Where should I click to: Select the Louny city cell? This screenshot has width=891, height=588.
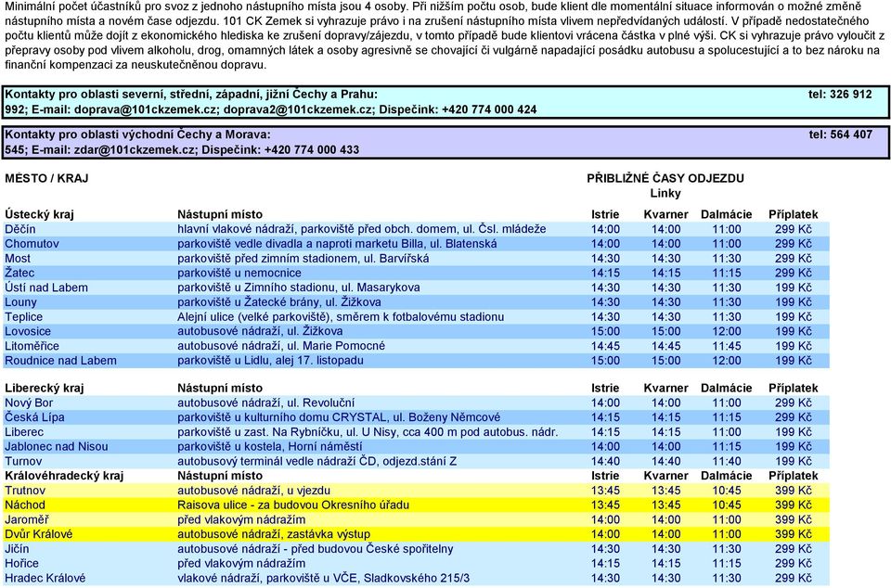[x=20, y=302]
